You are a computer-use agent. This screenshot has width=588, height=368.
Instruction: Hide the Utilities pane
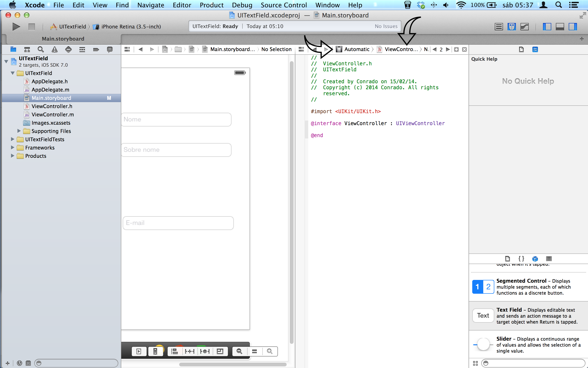pos(573,26)
